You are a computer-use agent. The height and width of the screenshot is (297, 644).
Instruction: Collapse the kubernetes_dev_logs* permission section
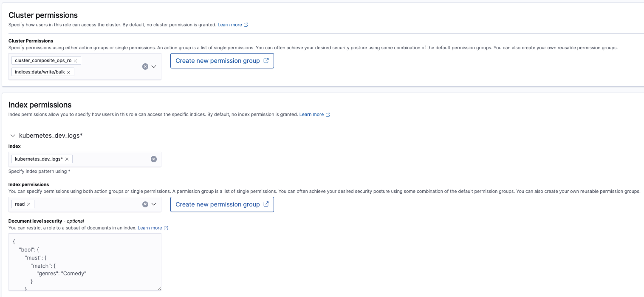click(12, 136)
